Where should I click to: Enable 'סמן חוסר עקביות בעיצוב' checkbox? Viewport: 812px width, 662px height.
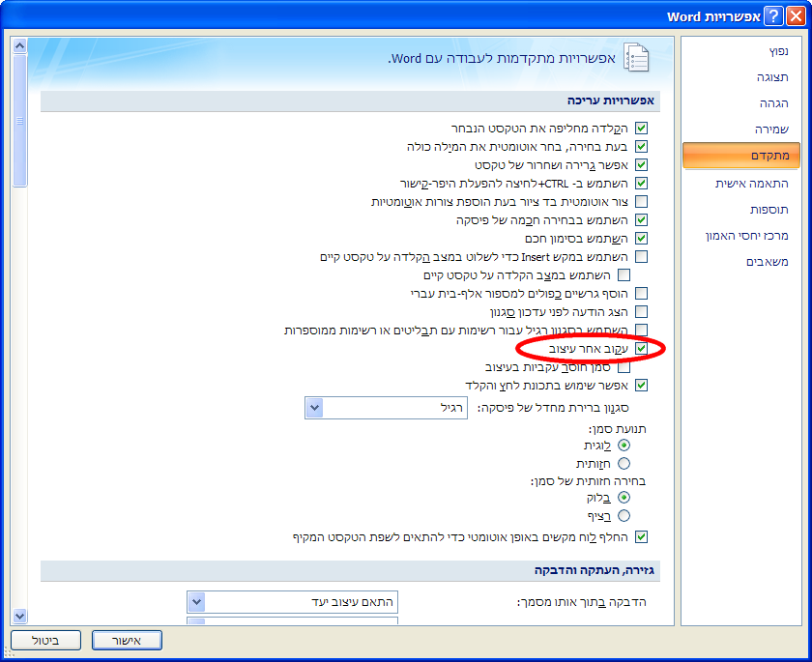click(x=624, y=367)
